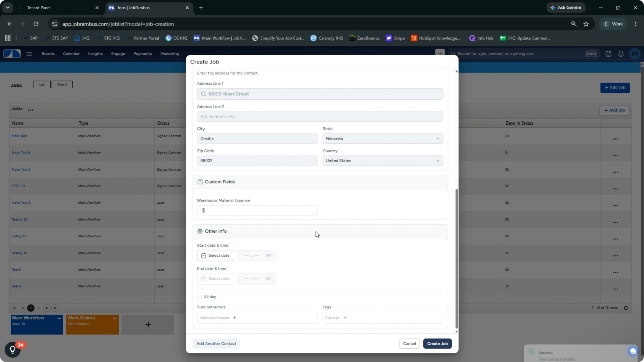Click Chrome's zoom magnifier icon
Screen dimensions: 644x362
[x=574, y=24]
